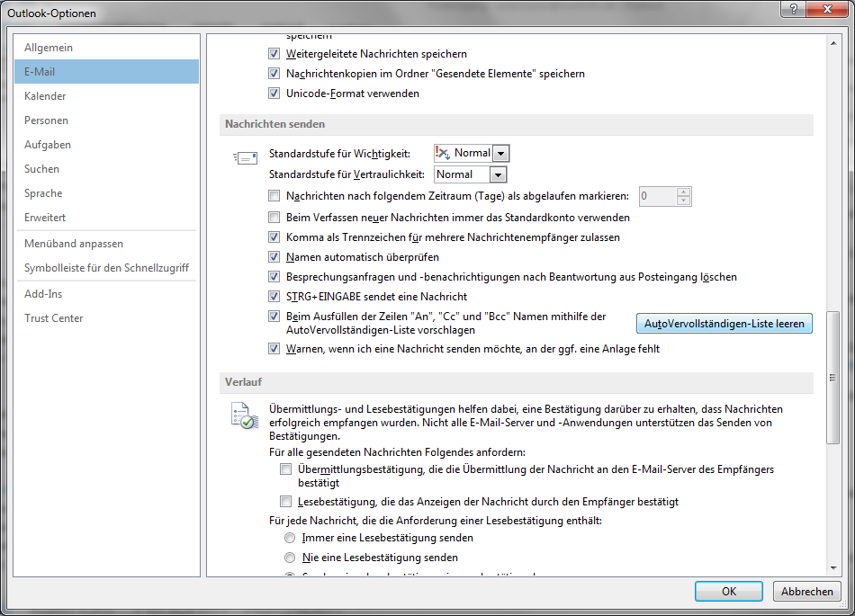Image resolution: width=855 pixels, height=616 pixels.
Task: Enable Lesebestätigung request checkbox
Action: (285, 501)
